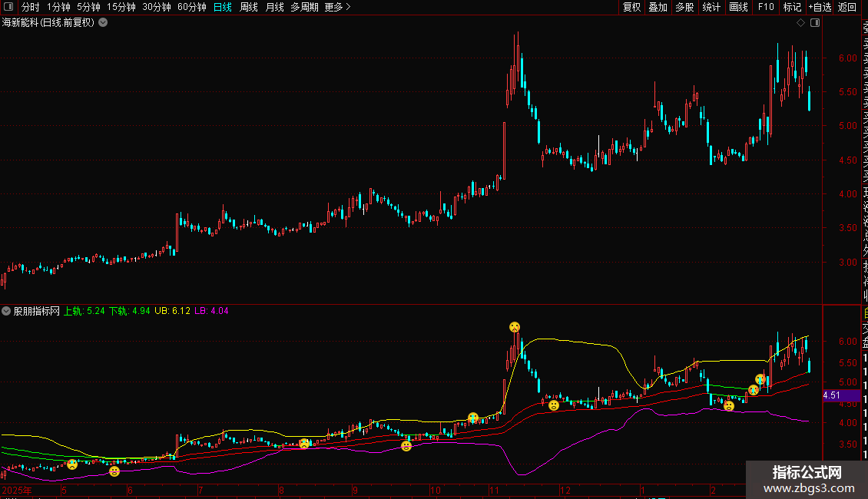Click the +自选 button
The image size is (868, 499).
[820, 7]
